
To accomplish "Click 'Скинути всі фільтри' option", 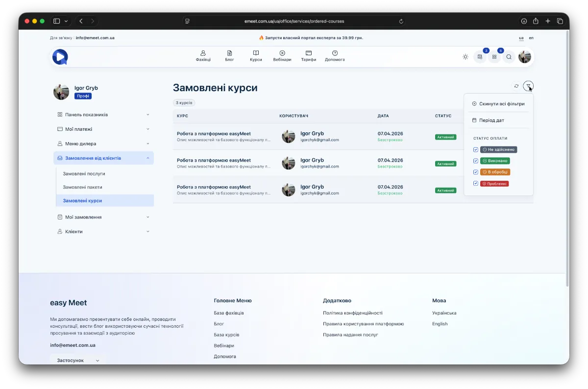I will [498, 104].
